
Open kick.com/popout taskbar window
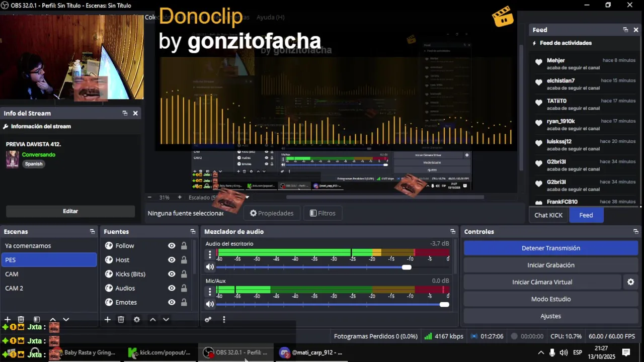coord(160,352)
